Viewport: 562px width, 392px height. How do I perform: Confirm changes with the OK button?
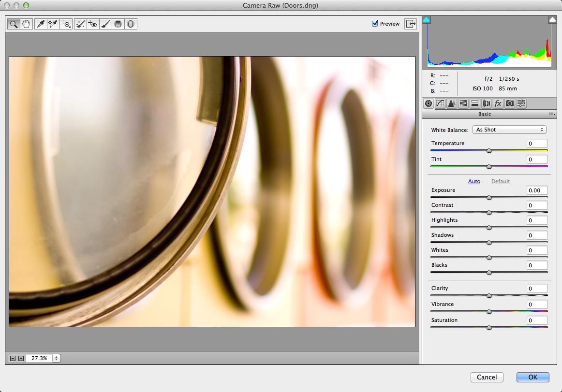coord(532,377)
